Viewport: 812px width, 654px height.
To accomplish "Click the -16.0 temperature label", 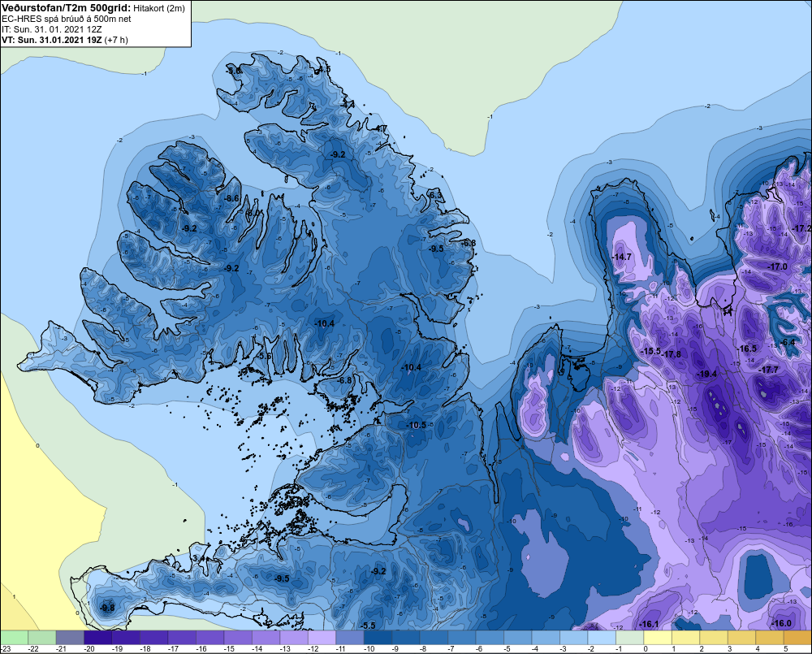I will pos(781,623).
